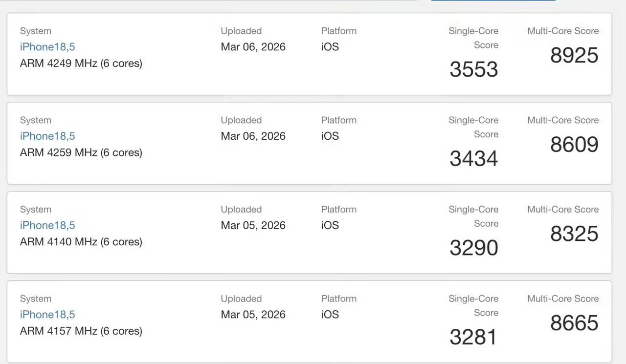Click the Multi-Core Score 8325 entry

574,234
